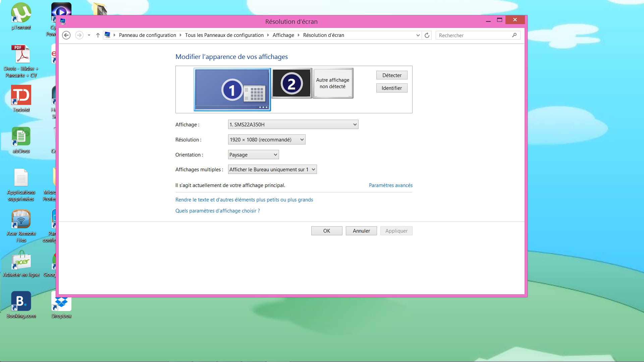Open the Paramètres avancés link
The image size is (644, 362).
390,185
